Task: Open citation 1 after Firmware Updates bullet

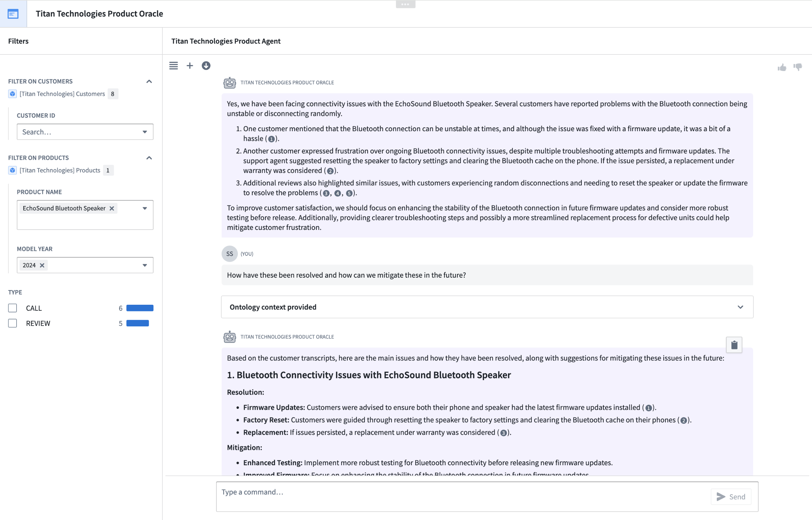Action: 648,408
